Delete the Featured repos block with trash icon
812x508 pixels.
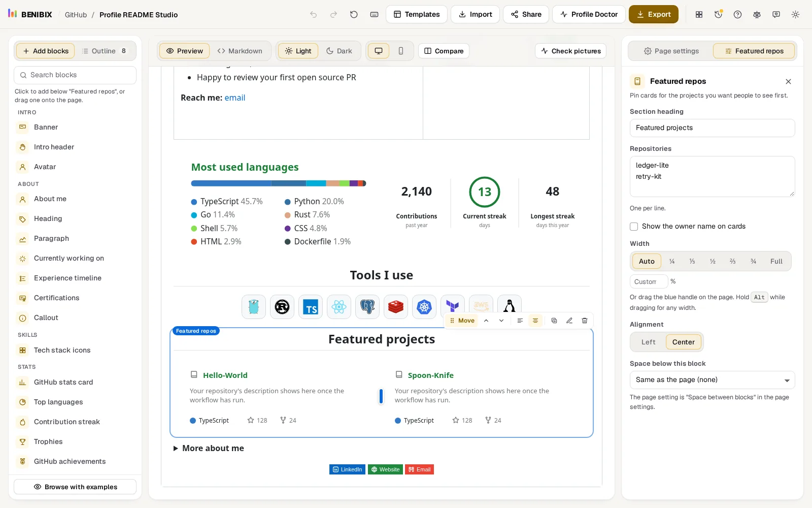pyautogui.click(x=585, y=321)
